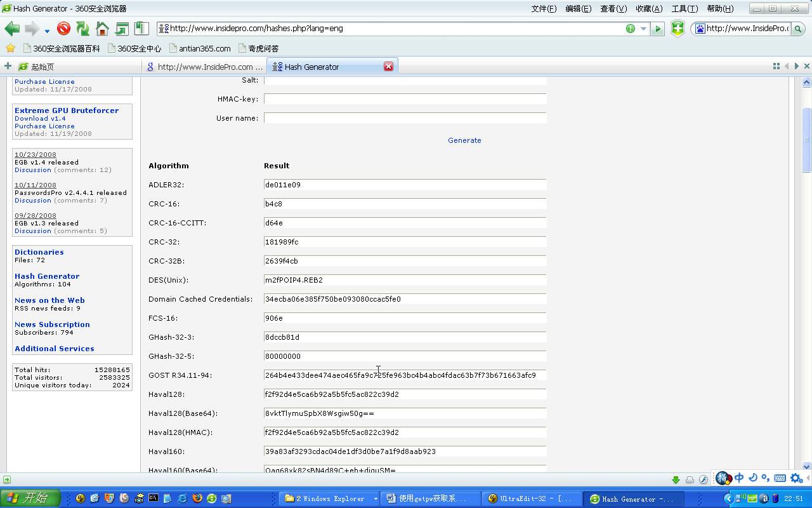The width and height of the screenshot is (812, 508).
Task: Click the 起始页 tab
Action: coord(41,66)
